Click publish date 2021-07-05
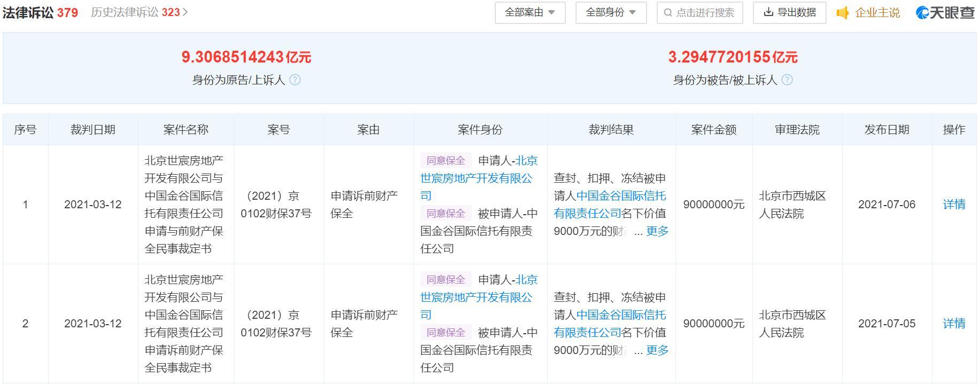This screenshot has width=980, height=385. click(887, 324)
